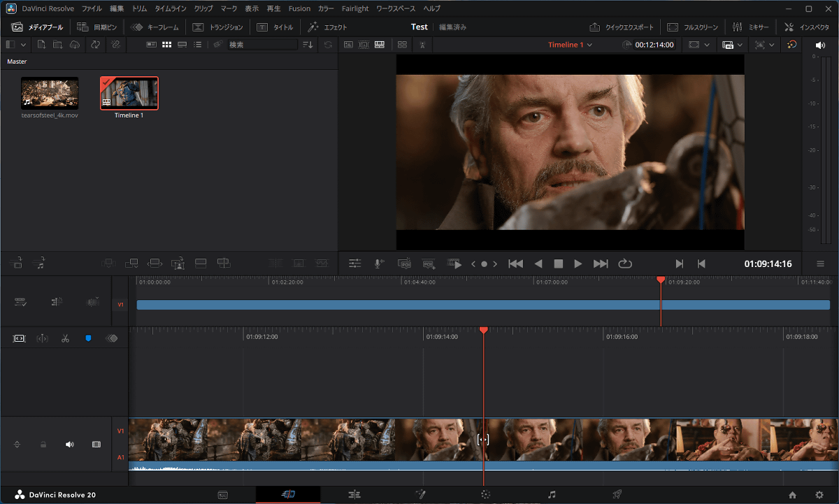Open ワークスペース menu
This screenshot has height=504, width=839.
coord(396,8)
